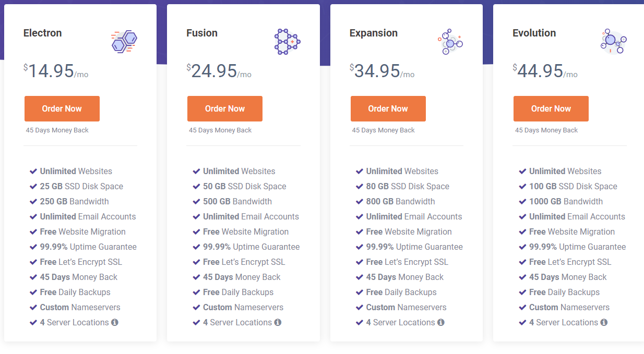Click Expansion's Free Website Migration item
This screenshot has width=644, height=354.
(409, 231)
